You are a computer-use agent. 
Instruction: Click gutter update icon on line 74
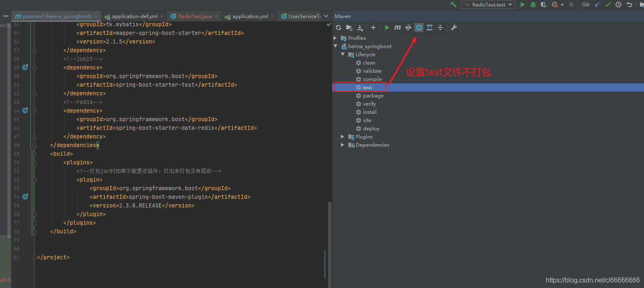[25, 196]
